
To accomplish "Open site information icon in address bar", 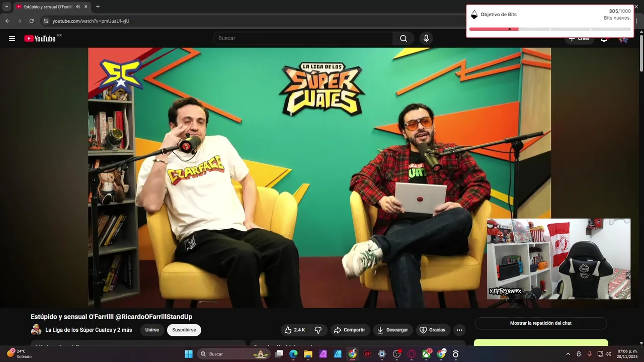I will coord(46,21).
